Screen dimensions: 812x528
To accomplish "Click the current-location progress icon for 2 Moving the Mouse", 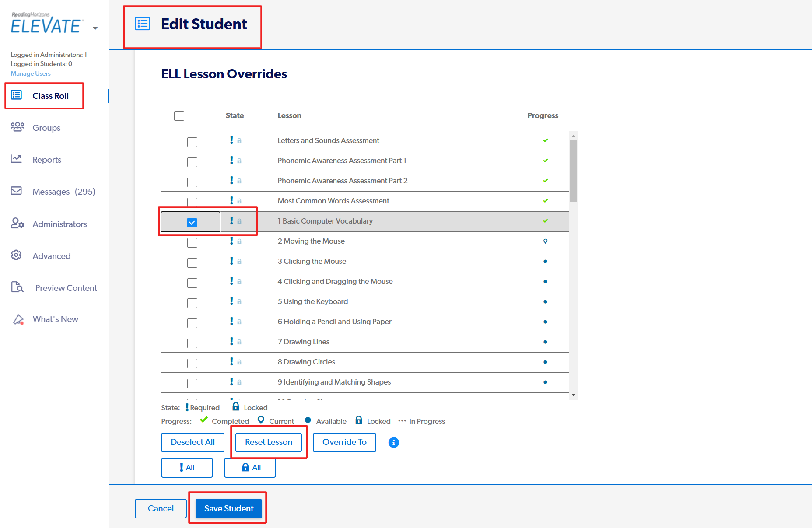I will (545, 241).
